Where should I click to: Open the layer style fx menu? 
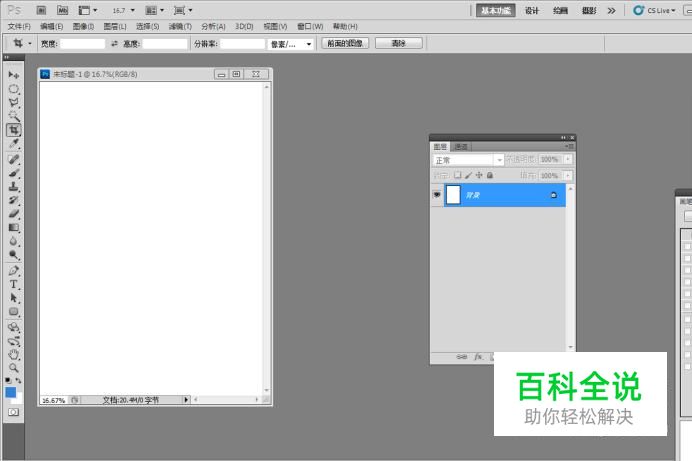click(478, 356)
